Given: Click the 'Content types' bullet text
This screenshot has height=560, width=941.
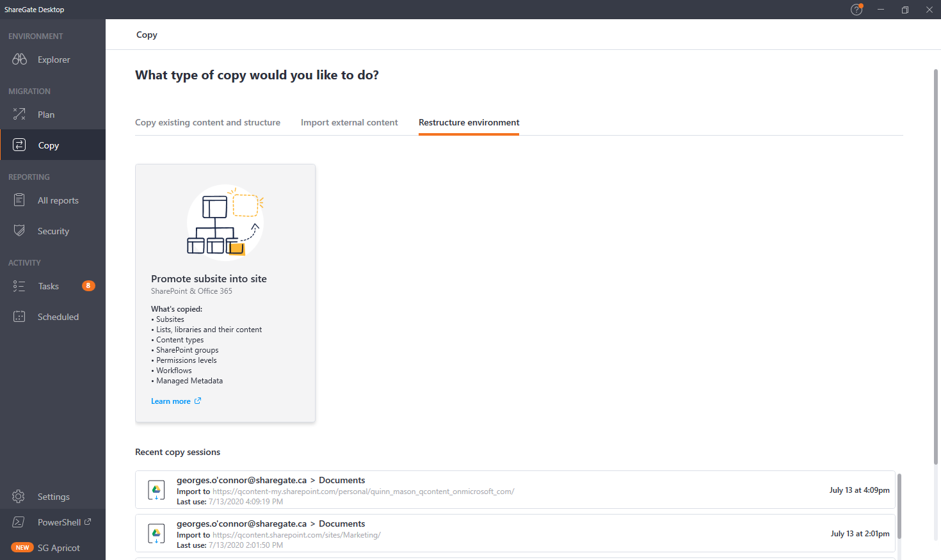Looking at the screenshot, I should click(180, 340).
